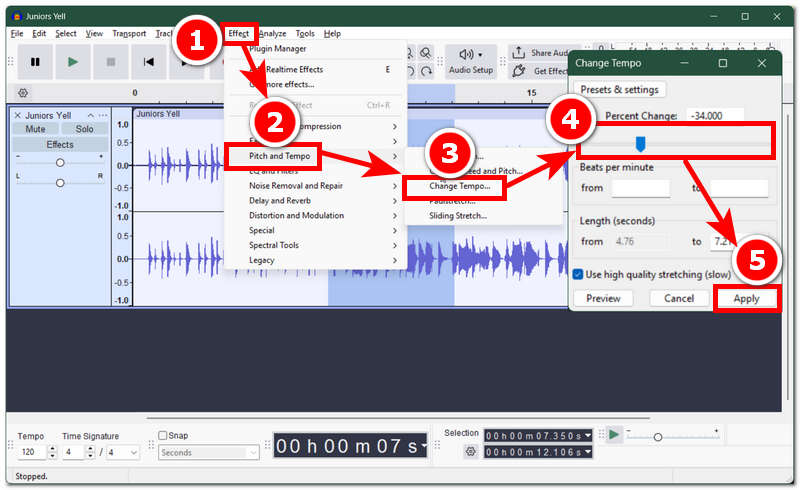Close the Juniors Yell track

tap(17, 115)
